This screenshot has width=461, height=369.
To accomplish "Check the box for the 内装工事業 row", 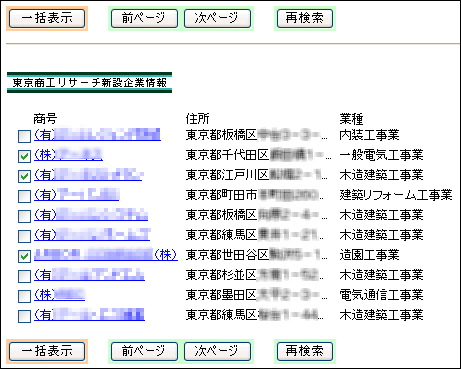I will [24, 136].
